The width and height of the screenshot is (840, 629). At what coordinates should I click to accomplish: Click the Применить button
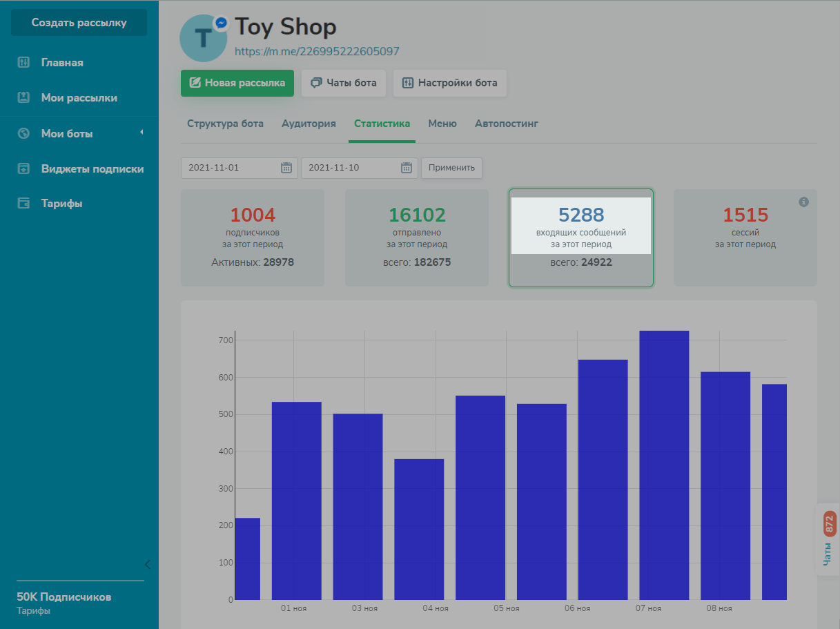pos(451,168)
